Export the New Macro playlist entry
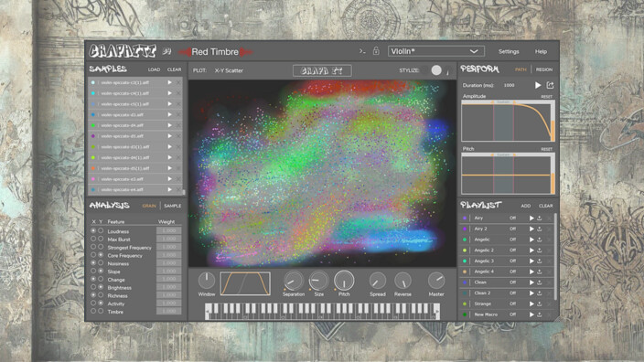This screenshot has width=644, height=362. click(x=540, y=314)
